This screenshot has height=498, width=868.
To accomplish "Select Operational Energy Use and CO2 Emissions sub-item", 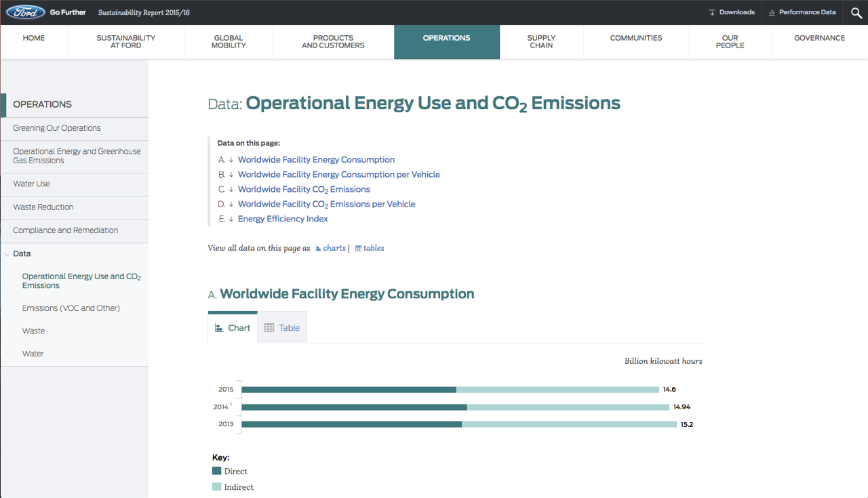I will tap(81, 281).
